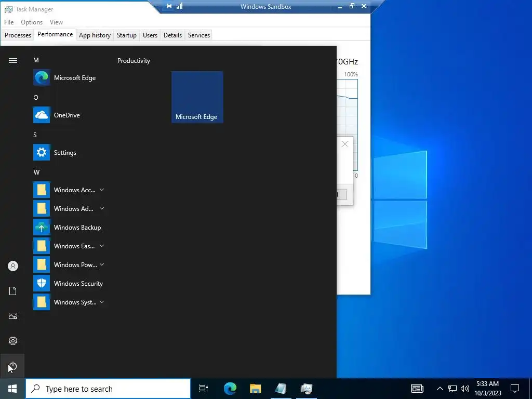Viewport: 532px width, 399px height.
Task: Open the notification center icon
Action: point(515,389)
